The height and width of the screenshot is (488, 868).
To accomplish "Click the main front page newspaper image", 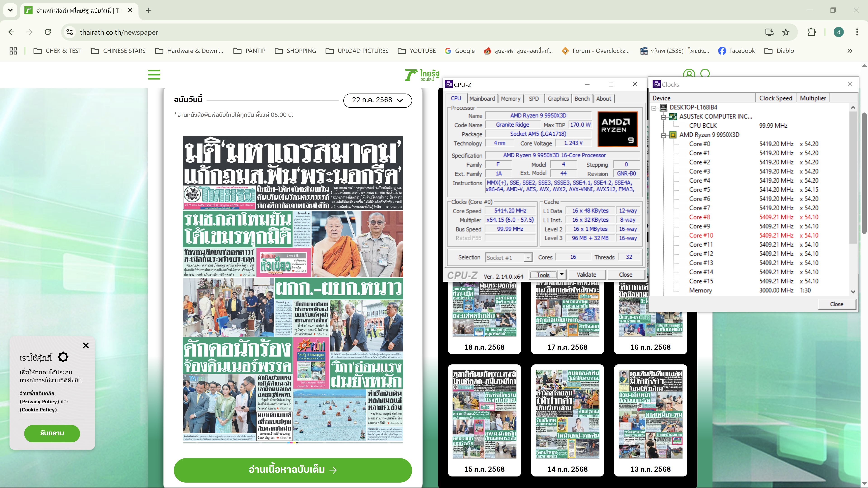I will (293, 290).
